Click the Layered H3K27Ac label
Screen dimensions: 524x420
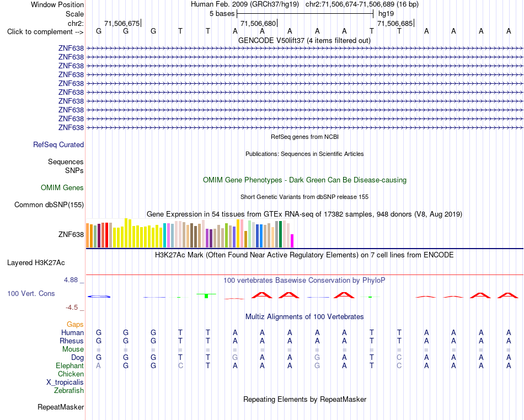[36, 263]
